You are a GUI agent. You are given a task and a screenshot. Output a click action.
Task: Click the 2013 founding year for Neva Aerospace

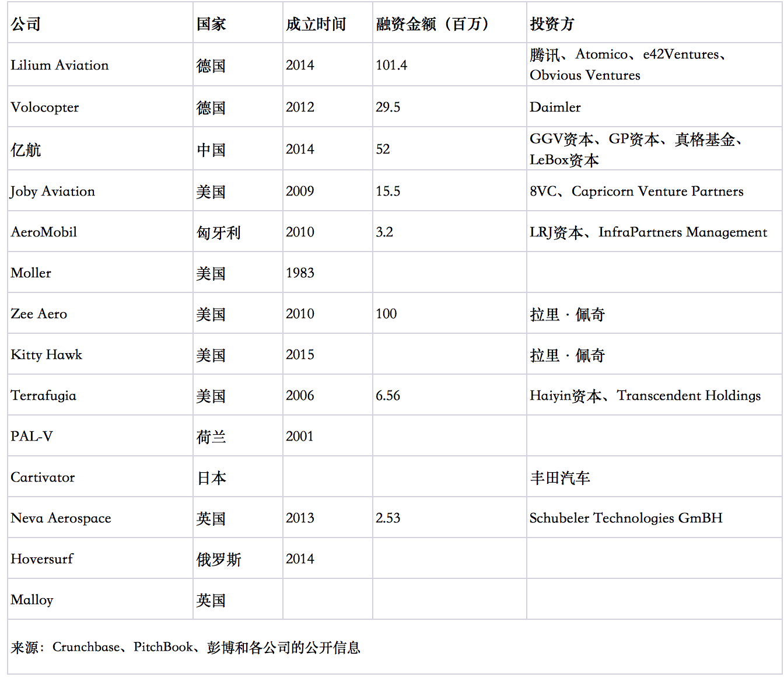[300, 518]
